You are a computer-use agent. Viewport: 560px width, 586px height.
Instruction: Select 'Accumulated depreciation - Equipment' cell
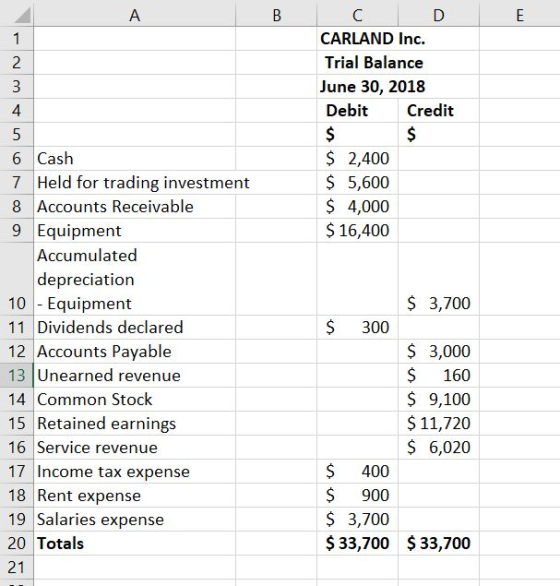point(135,279)
